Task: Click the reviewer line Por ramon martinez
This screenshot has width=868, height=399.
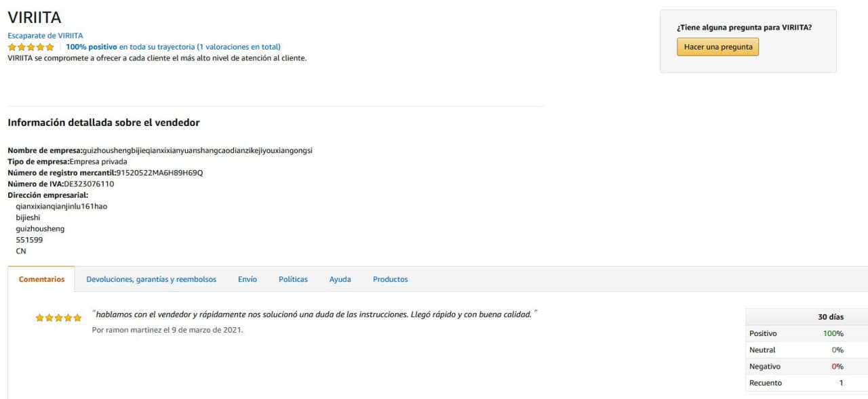Action: point(167,330)
